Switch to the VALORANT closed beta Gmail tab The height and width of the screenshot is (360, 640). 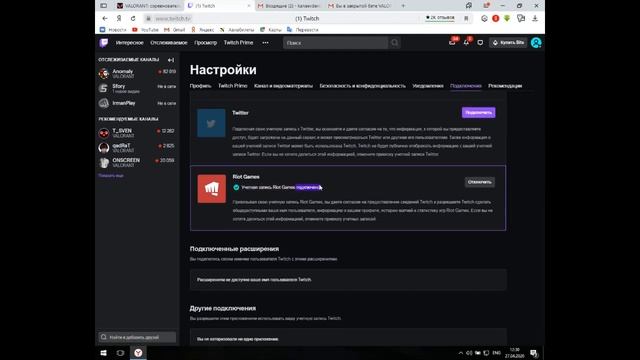(360, 6)
